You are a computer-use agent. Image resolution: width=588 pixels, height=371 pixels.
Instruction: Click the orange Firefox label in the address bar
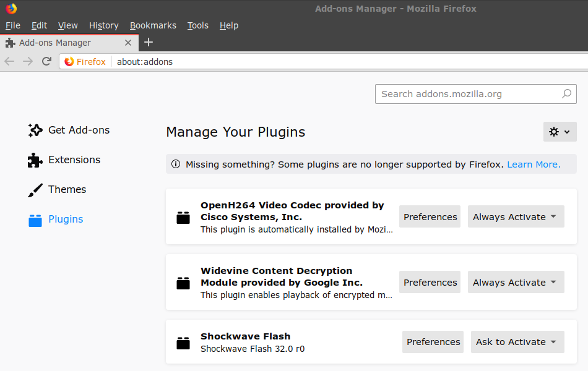point(91,62)
